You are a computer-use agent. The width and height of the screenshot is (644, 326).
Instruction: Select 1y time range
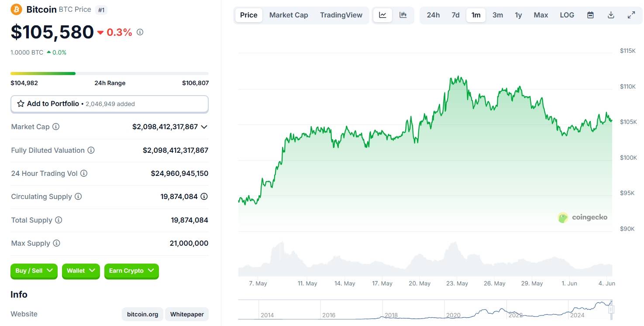coord(518,15)
